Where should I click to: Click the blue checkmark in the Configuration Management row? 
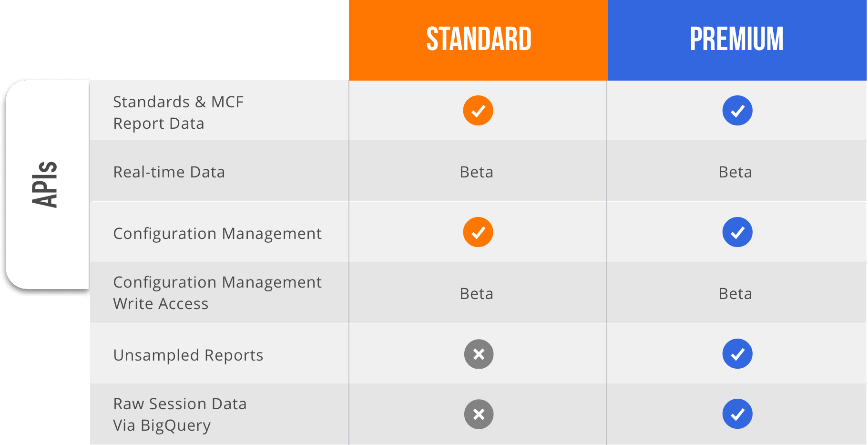pyautogui.click(x=737, y=232)
